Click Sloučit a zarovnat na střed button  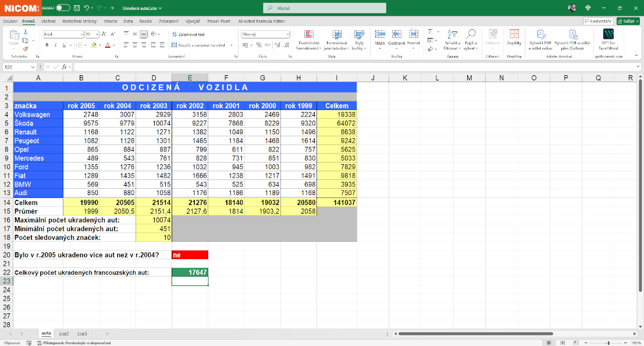(199, 45)
